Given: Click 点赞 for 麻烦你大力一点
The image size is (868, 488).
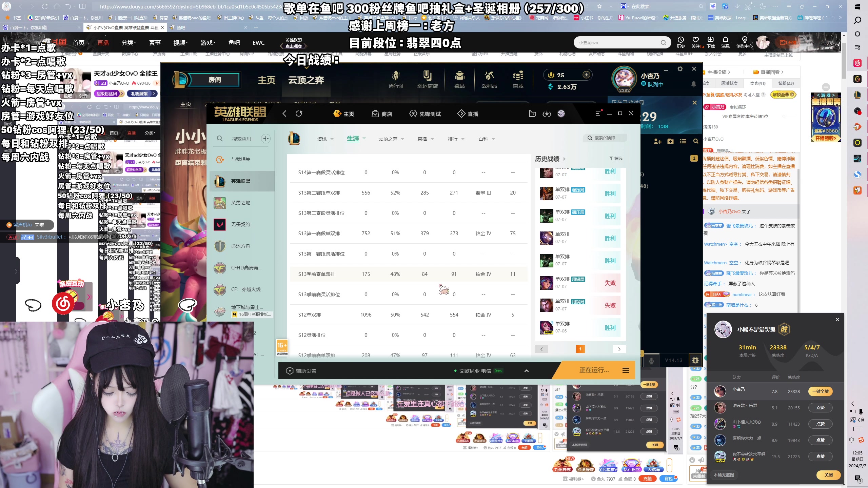Looking at the screenshot, I should (820, 440).
